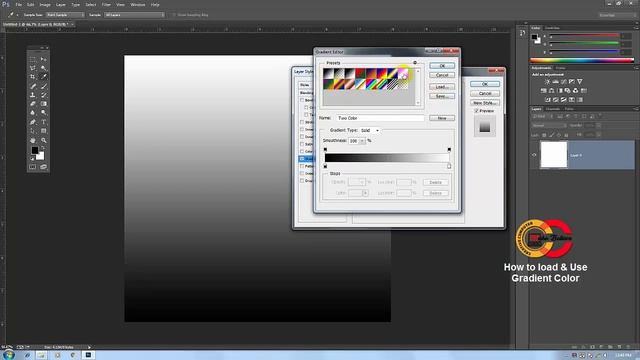This screenshot has height=360, width=640.
Task: Select the Eyedropper tool in toolbox
Action: pyautogui.click(x=43, y=77)
